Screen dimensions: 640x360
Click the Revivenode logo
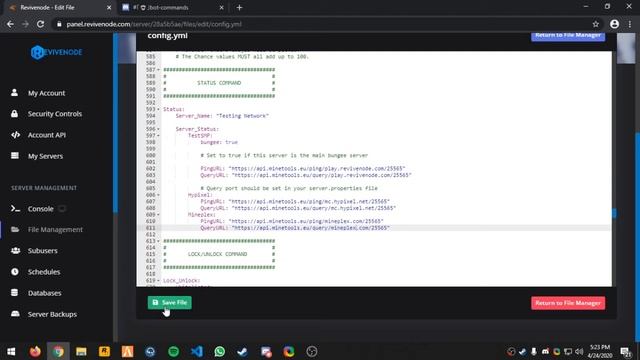(56, 52)
